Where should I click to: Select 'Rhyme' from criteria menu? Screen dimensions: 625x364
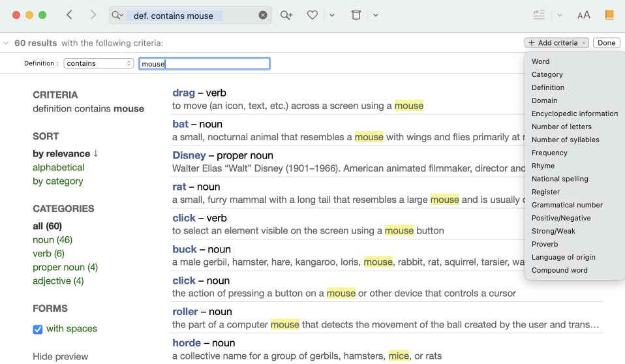pos(543,166)
